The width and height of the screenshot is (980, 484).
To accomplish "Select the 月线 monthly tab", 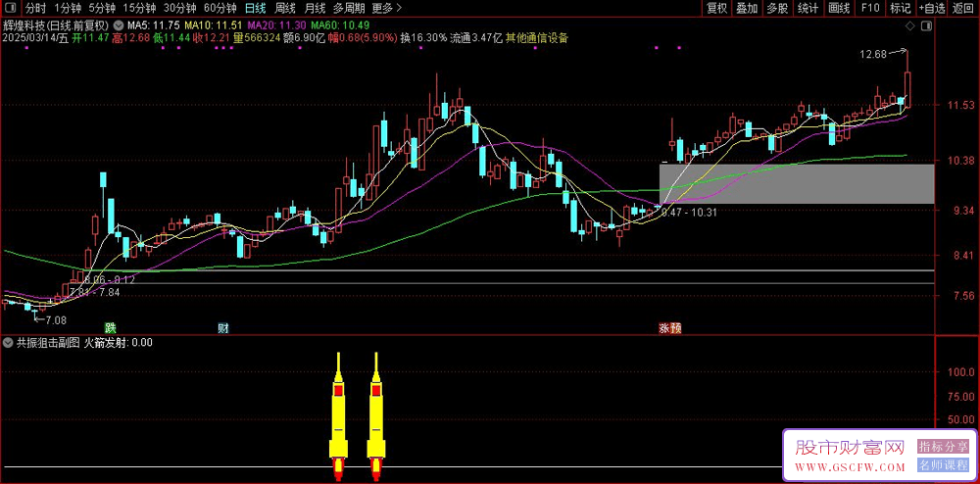I will 315,8.
